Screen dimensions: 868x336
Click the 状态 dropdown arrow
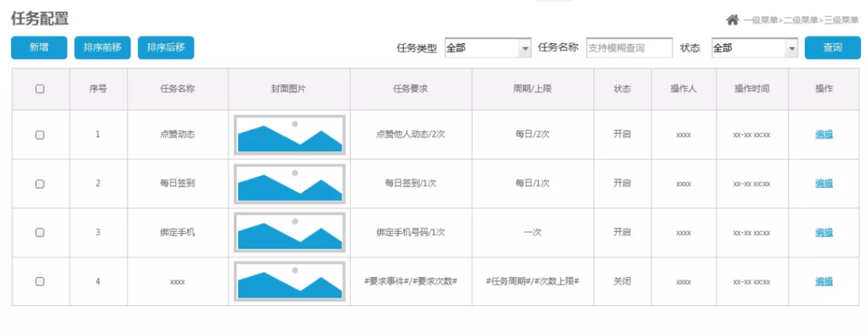[792, 48]
